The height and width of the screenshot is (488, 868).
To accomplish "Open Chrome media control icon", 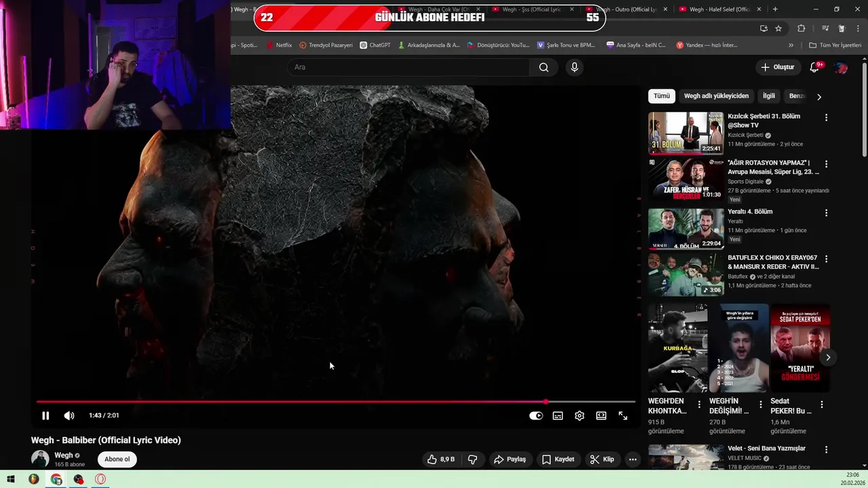I will pos(825,28).
